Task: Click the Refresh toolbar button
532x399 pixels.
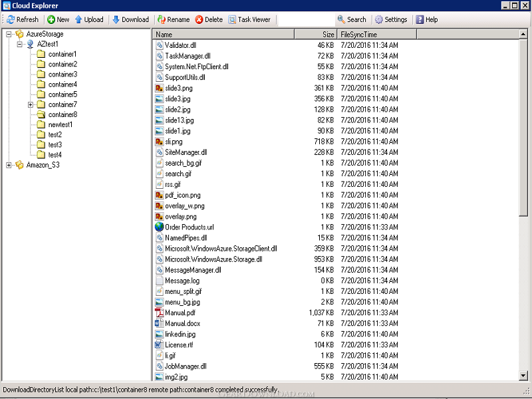Action: 23,20
